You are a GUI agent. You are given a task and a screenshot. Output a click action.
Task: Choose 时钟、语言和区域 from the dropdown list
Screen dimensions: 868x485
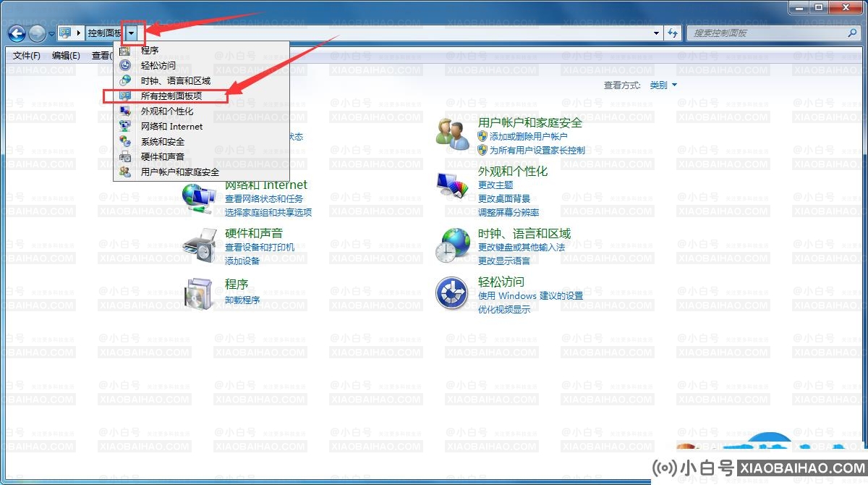tap(202, 80)
